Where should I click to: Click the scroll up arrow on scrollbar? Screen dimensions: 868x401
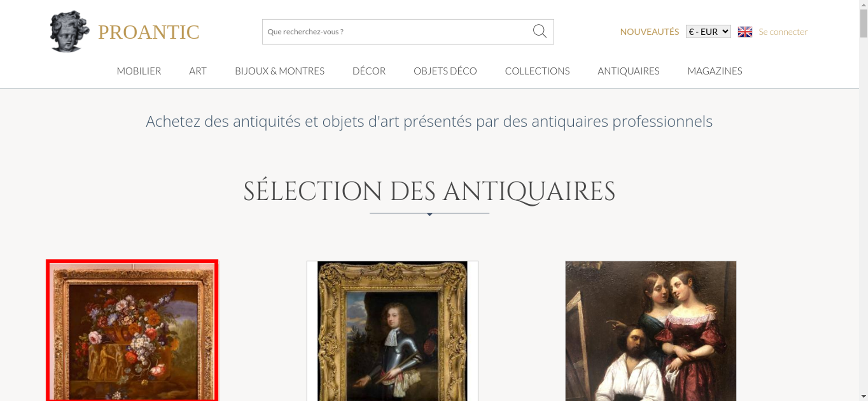pyautogui.click(x=864, y=4)
